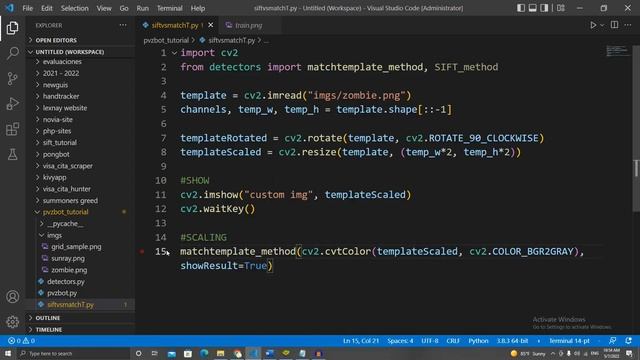This screenshot has width=640, height=360.
Task: Open the Terminal menu
Action: 170,8
